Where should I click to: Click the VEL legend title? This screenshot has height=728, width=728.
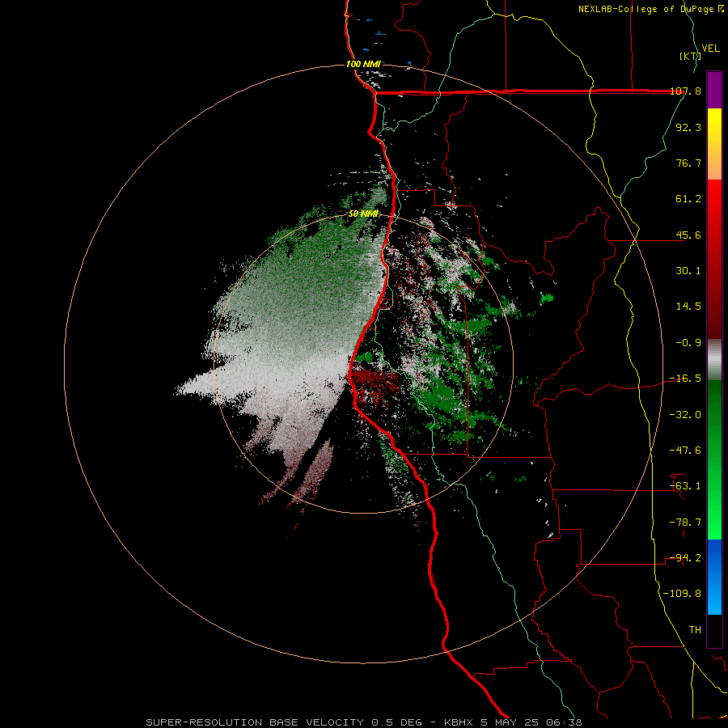[x=710, y=49]
